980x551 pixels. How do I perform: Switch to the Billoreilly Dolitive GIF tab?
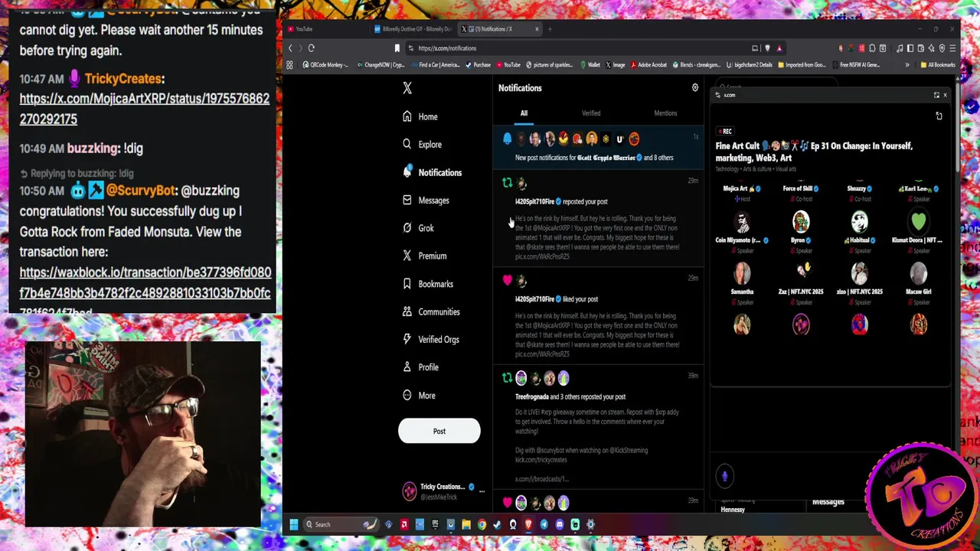[x=413, y=29]
